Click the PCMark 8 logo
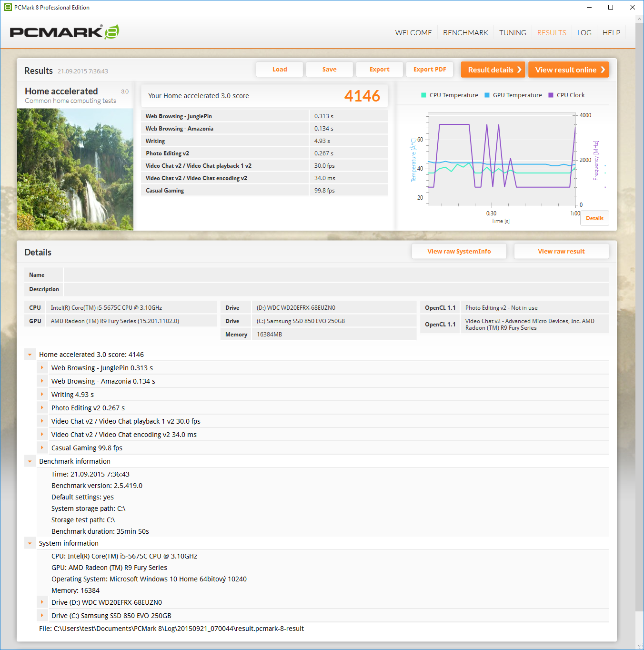The height and width of the screenshot is (650, 644). 64,32
